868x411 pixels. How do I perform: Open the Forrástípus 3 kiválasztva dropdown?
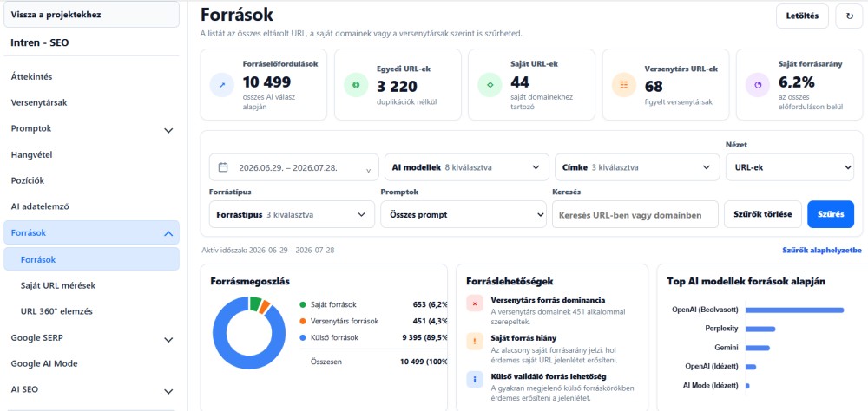(292, 214)
